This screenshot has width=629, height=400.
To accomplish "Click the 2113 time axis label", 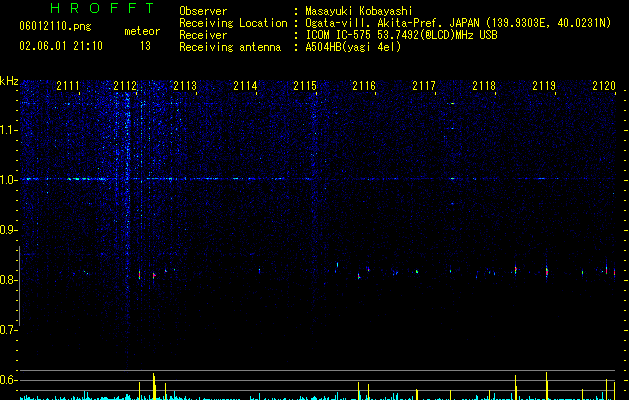I will pos(185,86).
